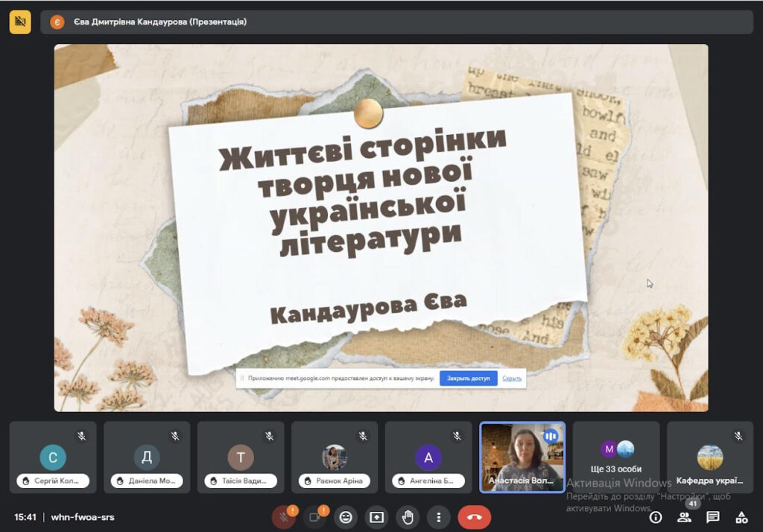Open the activities panel icon
Viewport: 763px width, 532px height.
click(741, 517)
